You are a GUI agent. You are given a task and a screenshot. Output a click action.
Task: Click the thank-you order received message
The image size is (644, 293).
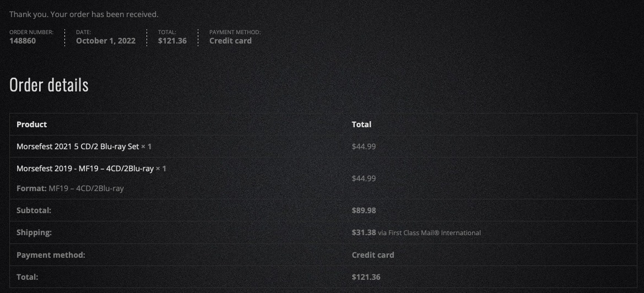click(x=84, y=14)
